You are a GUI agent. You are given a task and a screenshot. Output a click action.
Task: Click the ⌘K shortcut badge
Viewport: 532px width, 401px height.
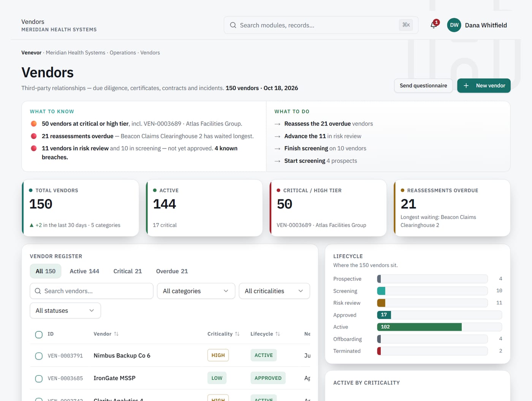(406, 25)
